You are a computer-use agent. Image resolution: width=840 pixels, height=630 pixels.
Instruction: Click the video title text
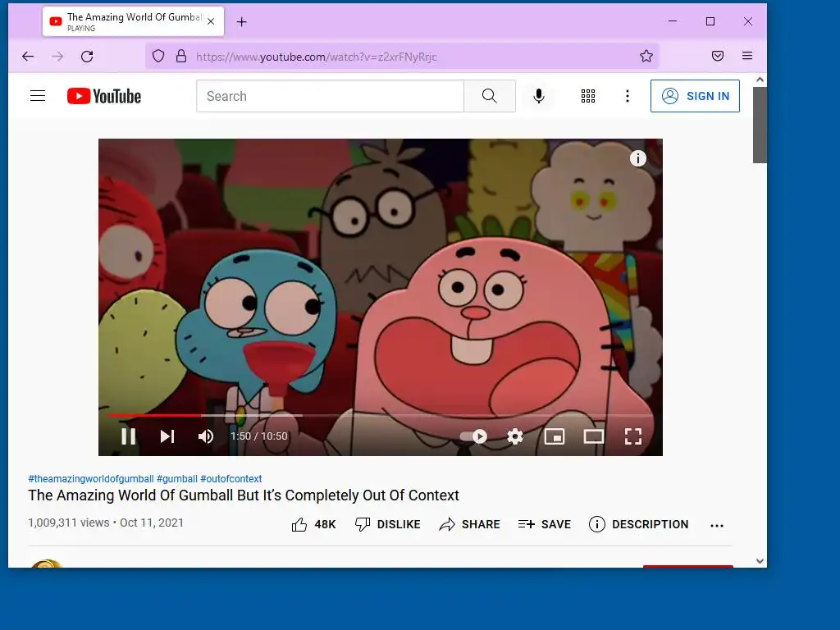tap(244, 495)
